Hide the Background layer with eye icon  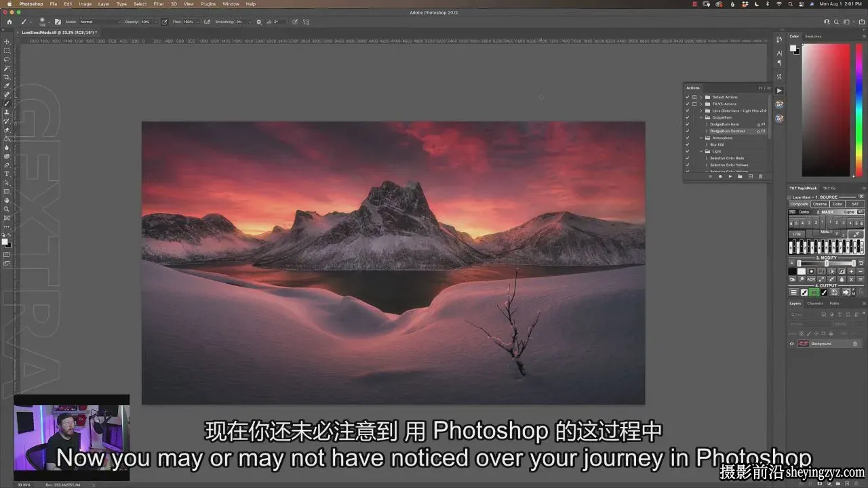pos(791,344)
